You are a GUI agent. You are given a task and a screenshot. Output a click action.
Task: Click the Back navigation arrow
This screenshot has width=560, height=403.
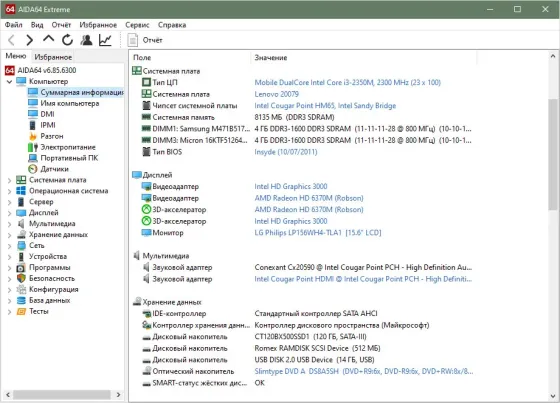point(11,40)
